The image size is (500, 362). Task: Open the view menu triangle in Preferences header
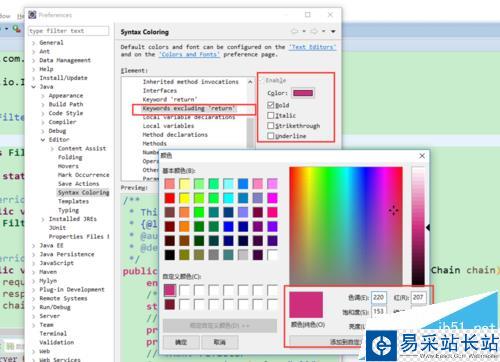pyautogui.click(x=333, y=32)
